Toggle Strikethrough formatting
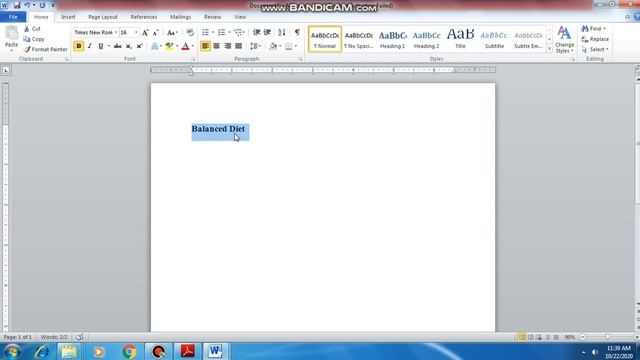Screen dimensions: 640x360 coord(118,46)
